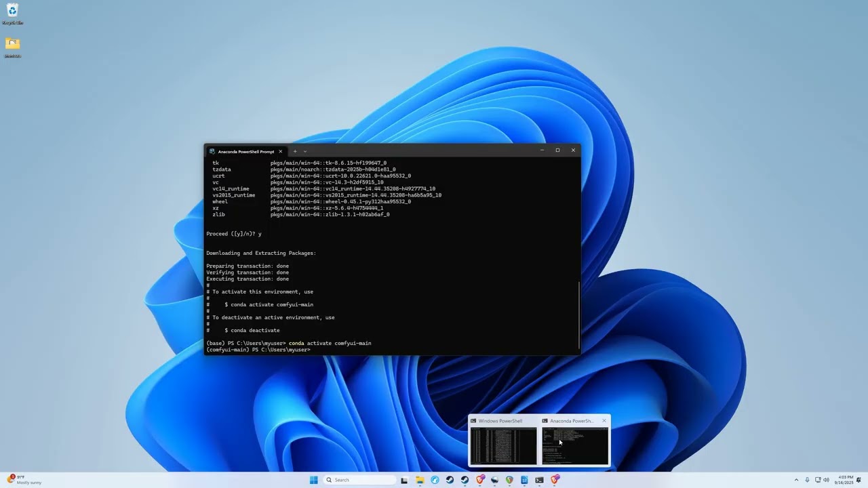The image size is (868, 488).
Task: Close the Anaconda PowerShell Prompt tab
Action: click(280, 151)
